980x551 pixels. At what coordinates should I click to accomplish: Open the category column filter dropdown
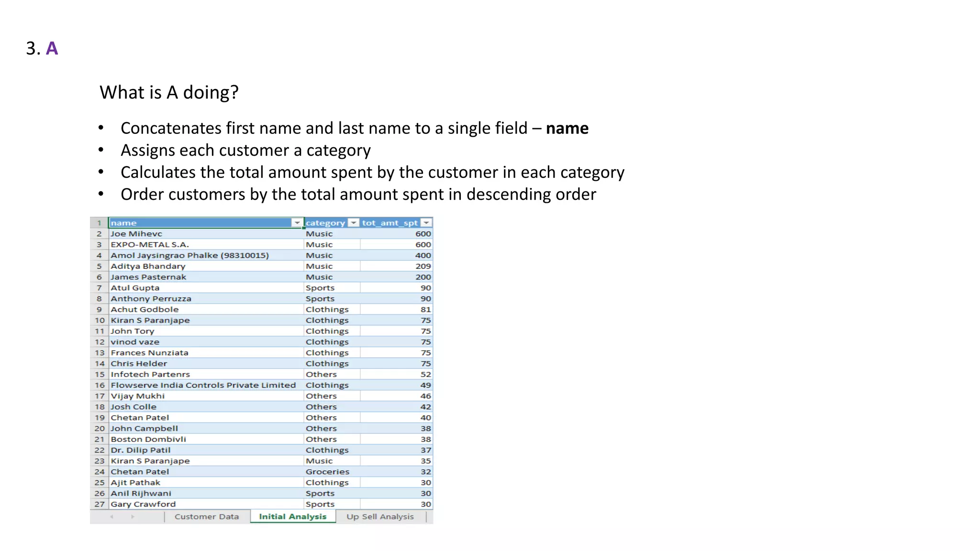[354, 223]
